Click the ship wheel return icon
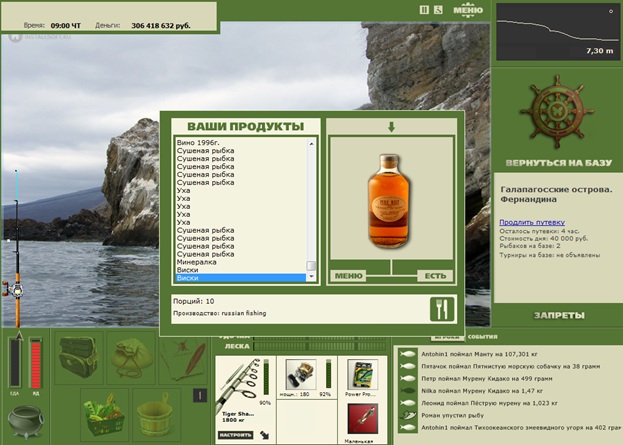This screenshot has width=623, height=445. click(x=557, y=112)
